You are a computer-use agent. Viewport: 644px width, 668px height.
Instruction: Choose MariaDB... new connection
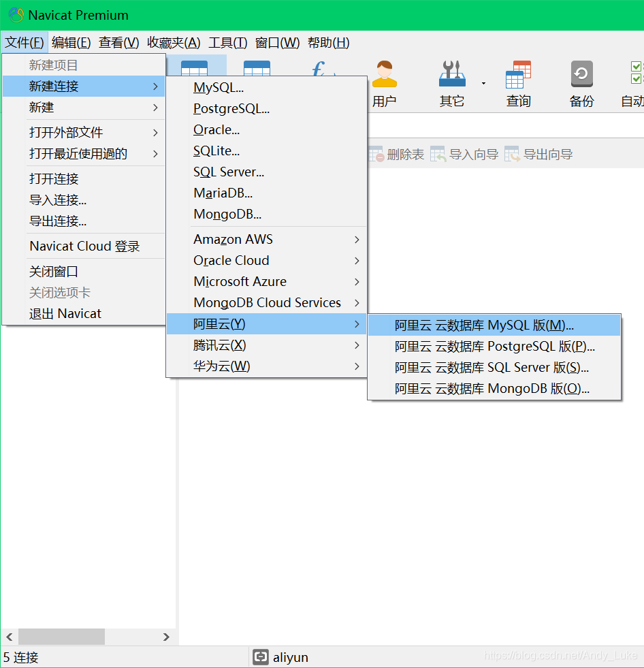click(x=267, y=193)
